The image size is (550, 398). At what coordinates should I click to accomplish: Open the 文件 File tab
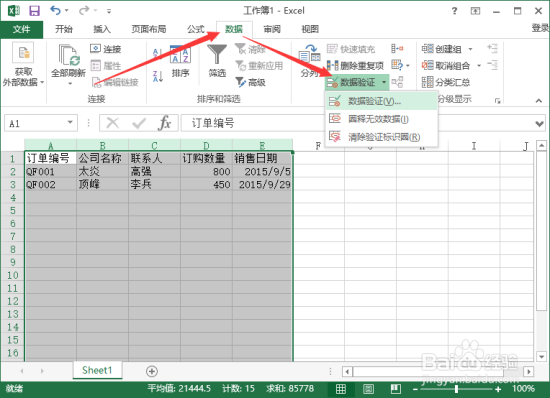tap(21, 29)
